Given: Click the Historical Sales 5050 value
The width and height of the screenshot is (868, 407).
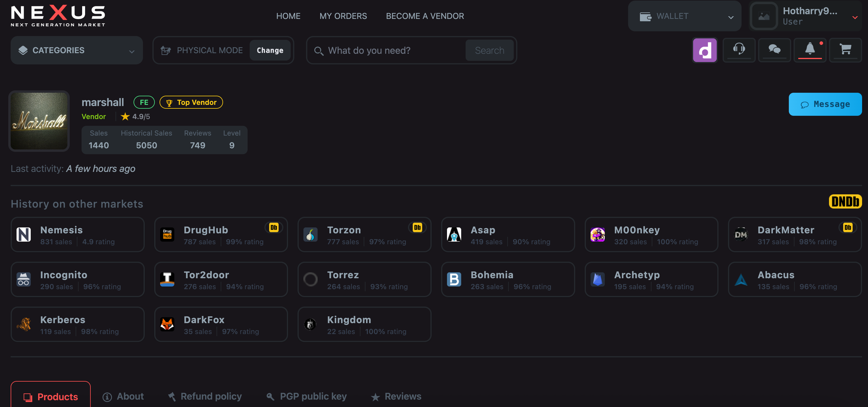Looking at the screenshot, I should tap(146, 145).
